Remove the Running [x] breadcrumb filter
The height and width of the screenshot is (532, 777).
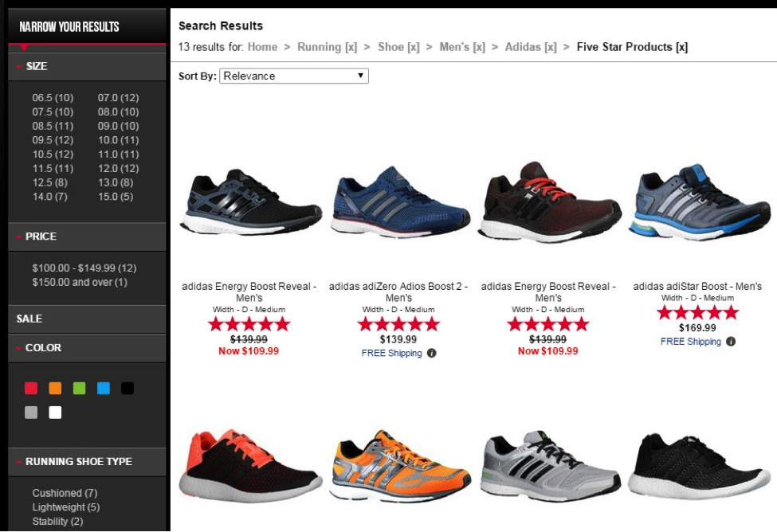point(327,47)
